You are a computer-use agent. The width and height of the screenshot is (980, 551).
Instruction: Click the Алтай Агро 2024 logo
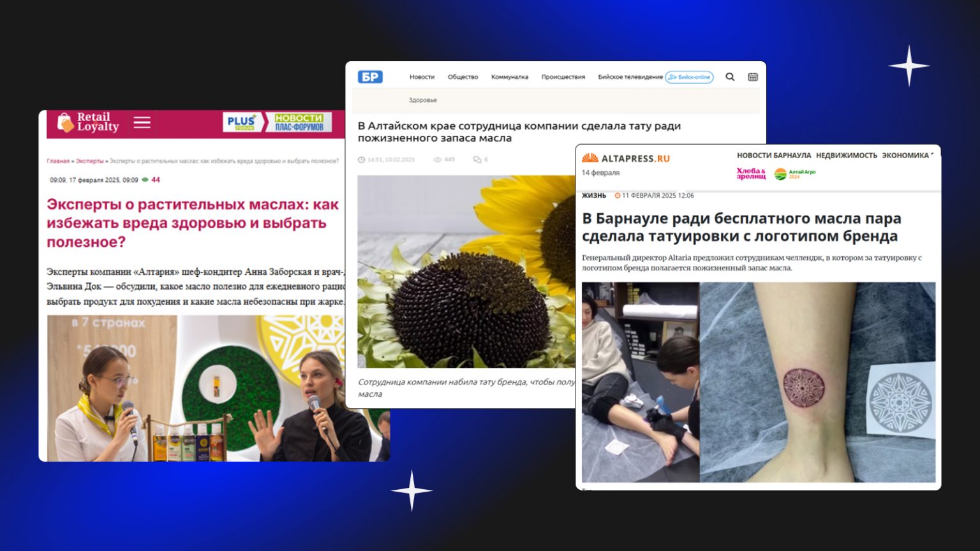[794, 173]
